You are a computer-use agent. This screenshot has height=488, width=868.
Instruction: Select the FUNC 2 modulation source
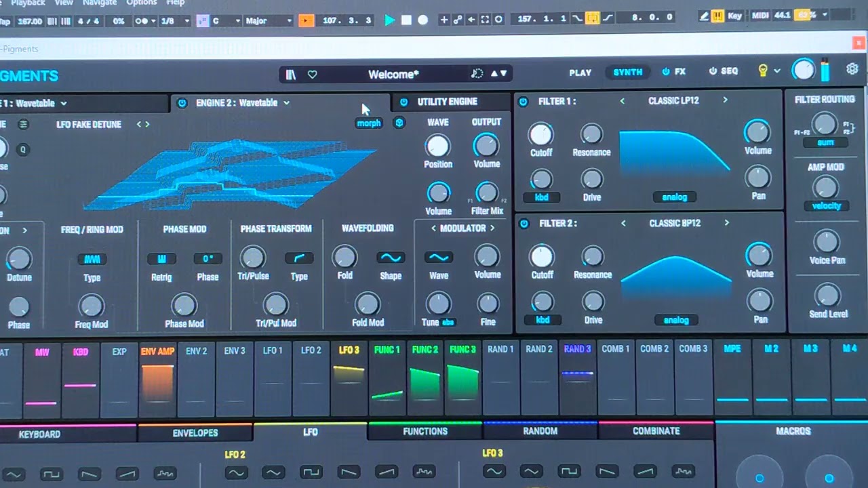point(425,378)
